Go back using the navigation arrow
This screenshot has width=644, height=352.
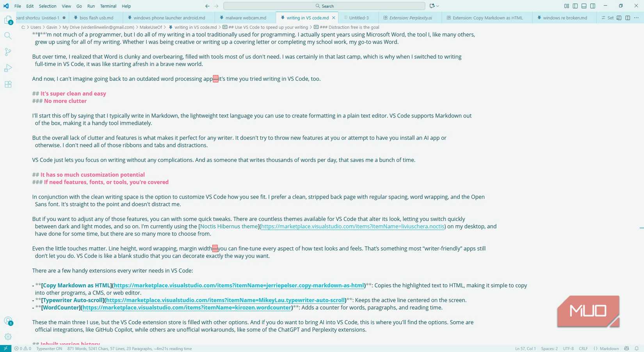tap(207, 6)
